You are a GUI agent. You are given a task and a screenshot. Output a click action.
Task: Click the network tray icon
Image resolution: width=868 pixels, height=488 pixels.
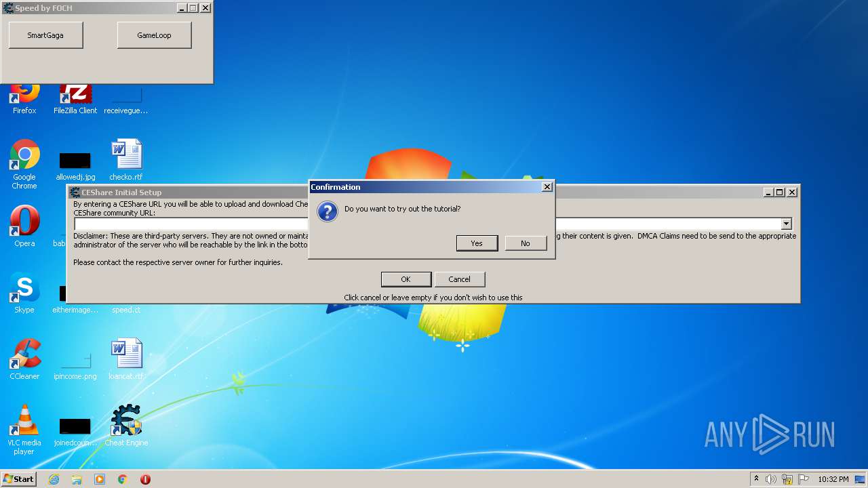787,479
